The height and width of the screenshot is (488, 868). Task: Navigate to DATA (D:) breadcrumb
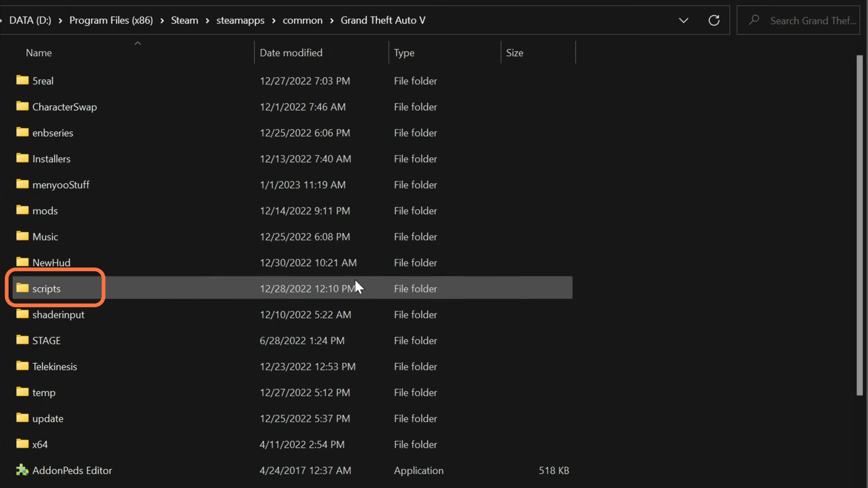(x=30, y=20)
